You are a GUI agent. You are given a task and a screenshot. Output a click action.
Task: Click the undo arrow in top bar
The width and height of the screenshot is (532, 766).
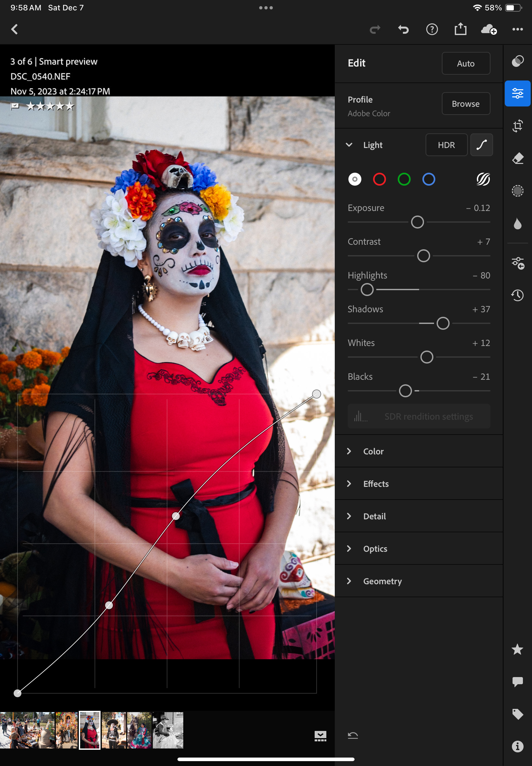pyautogui.click(x=403, y=29)
